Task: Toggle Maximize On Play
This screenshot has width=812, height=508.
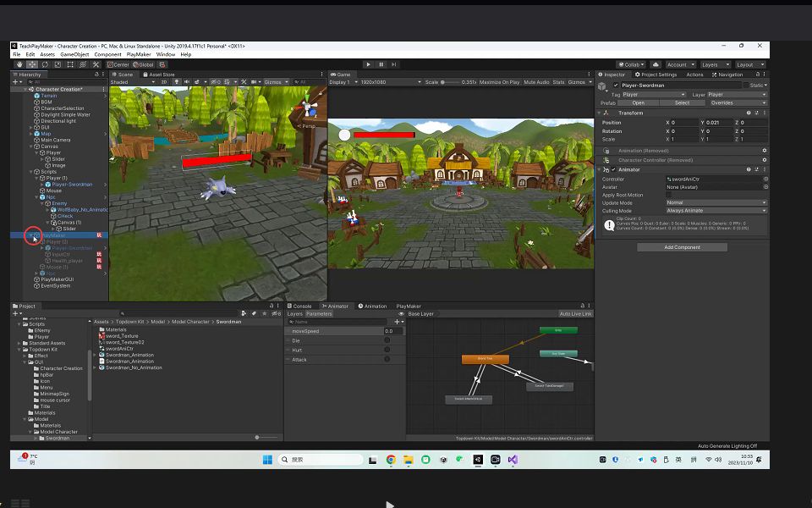Action: [499, 82]
